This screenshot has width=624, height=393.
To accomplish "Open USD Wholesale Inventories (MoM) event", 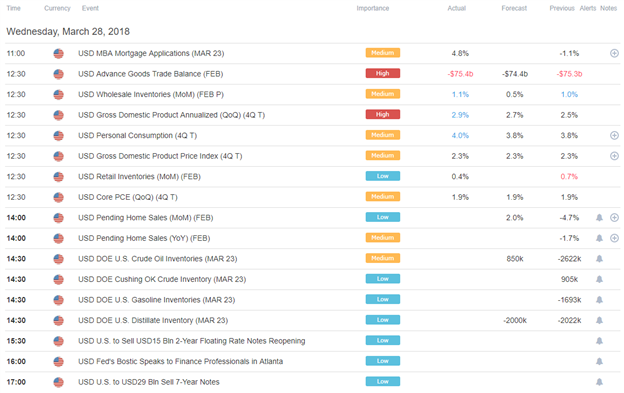I will (x=151, y=94).
